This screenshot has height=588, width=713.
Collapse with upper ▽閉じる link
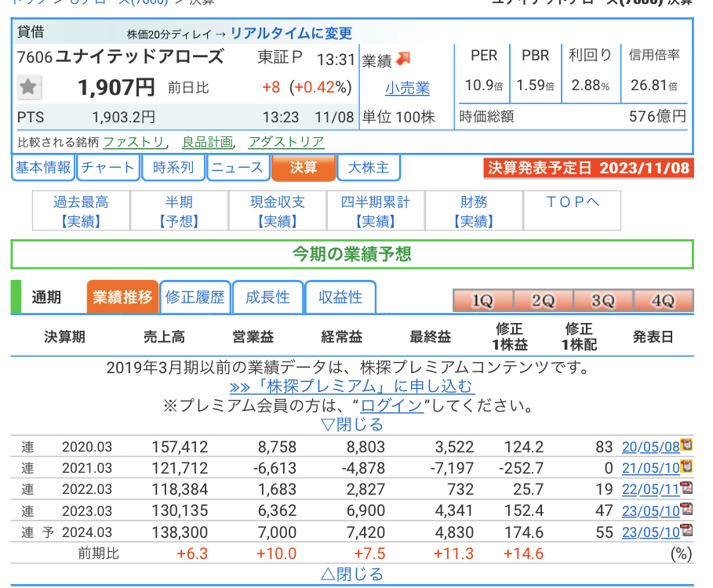click(x=352, y=425)
